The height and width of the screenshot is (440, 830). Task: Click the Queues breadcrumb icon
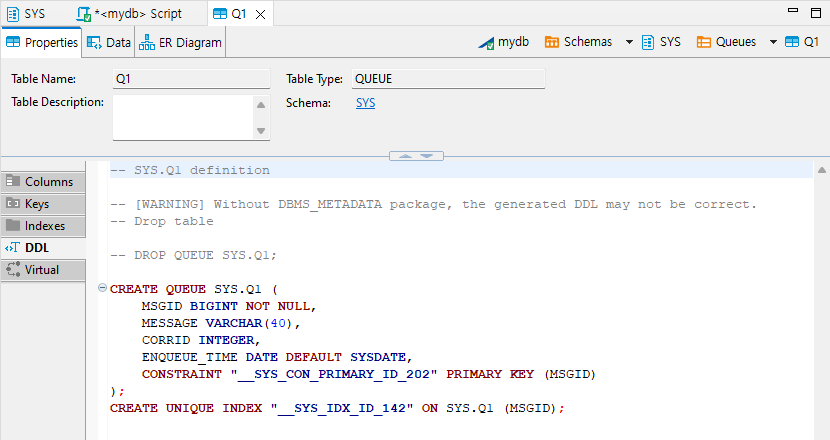click(x=703, y=42)
